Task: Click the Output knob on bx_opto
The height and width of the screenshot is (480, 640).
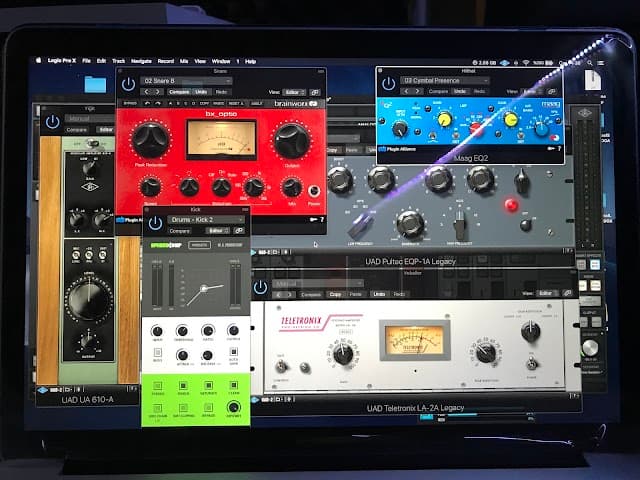Action: (291, 141)
